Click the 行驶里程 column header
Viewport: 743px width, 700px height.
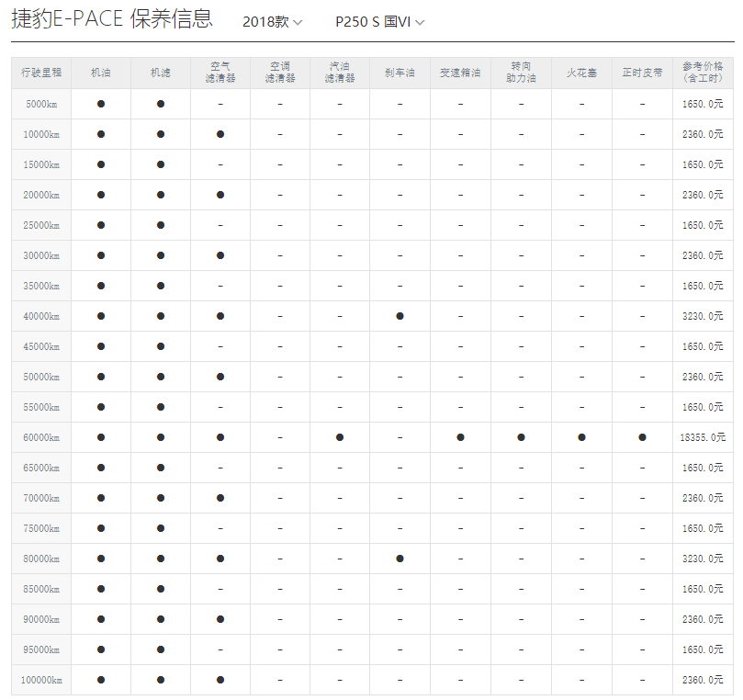[41, 73]
